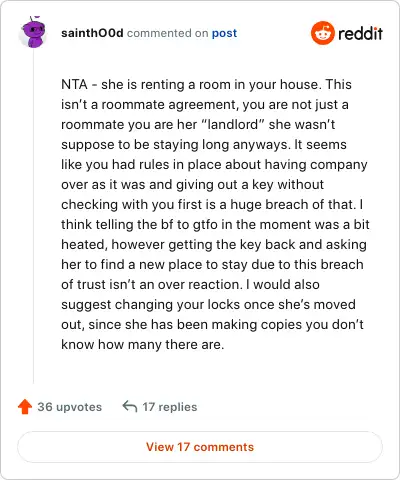The image size is (400, 480).
Task: Click the line beginning "suggest changing your locks"
Action: 208,304
